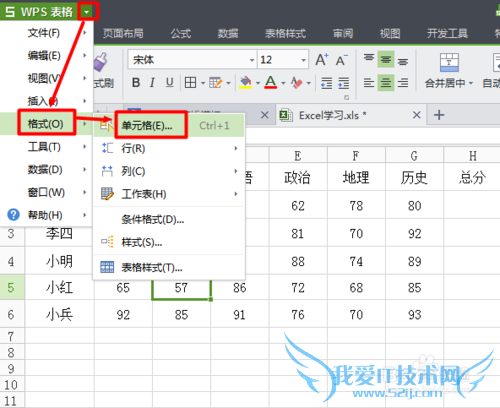Click the blue help question mark icon
The width and height of the screenshot is (500, 408).
pyautogui.click(x=13, y=215)
